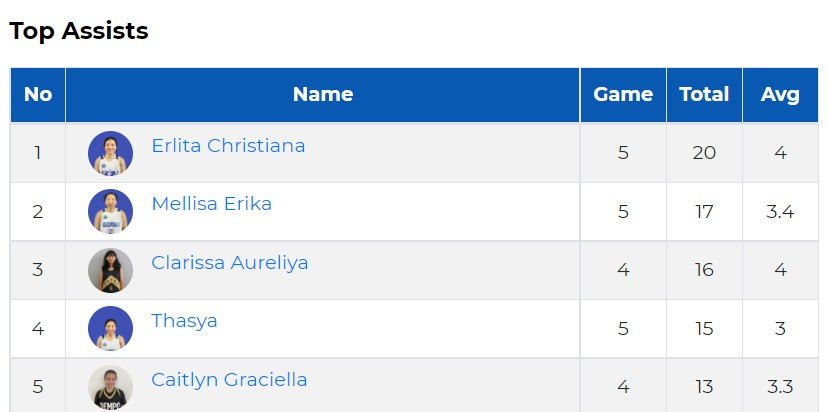This screenshot has width=828, height=412.
Task: Open the Clarissa Aureliya player link
Action: click(230, 263)
